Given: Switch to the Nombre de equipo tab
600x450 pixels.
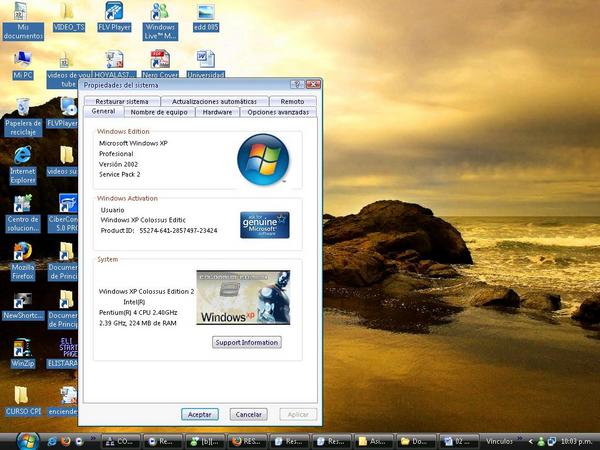Looking at the screenshot, I should point(159,112).
